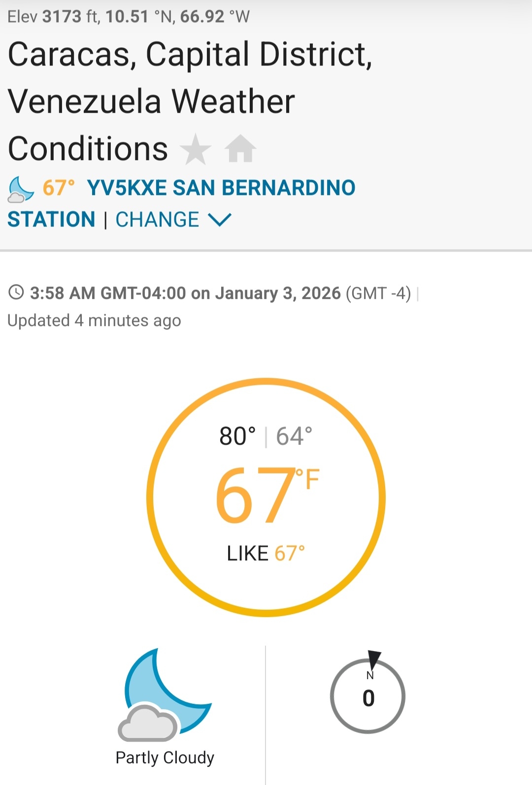532x785 pixels.
Task: Select the 80° high temperature
Action: pyautogui.click(x=237, y=436)
